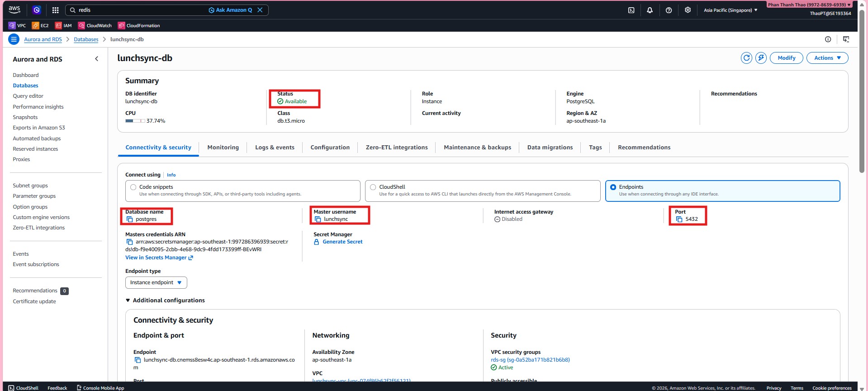Viewport: 868px width, 391px height.
Task: Click the Modify button
Action: 786,58
